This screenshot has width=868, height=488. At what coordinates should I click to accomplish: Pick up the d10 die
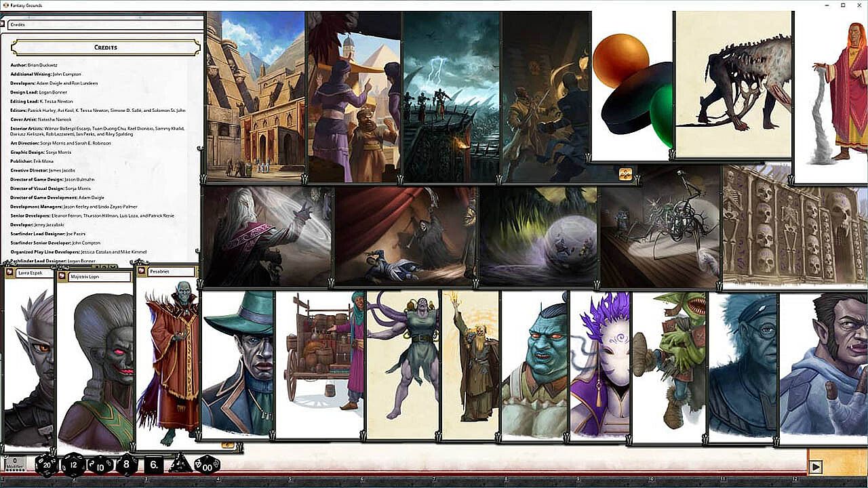point(100,465)
